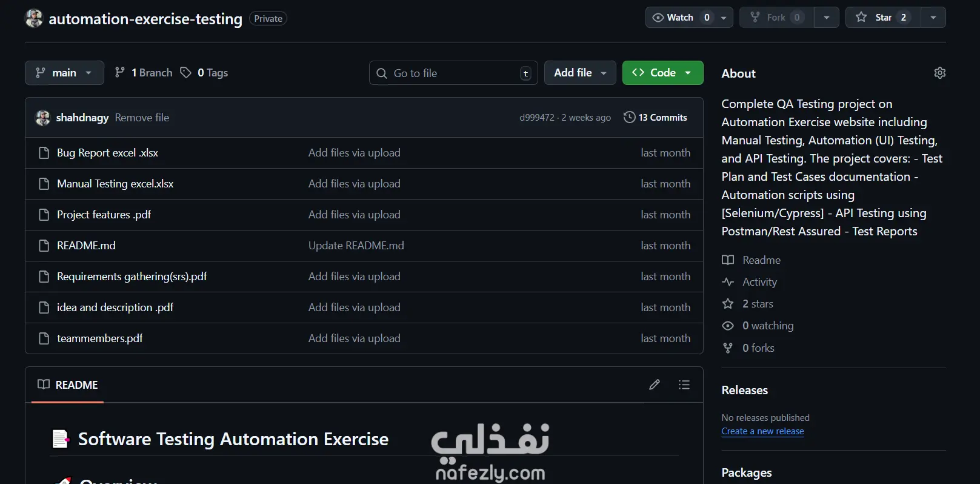Image resolution: width=980 pixels, height=484 pixels.
Task: Click the file icon for Requirements gathering(srs).pdf
Action: (44, 277)
